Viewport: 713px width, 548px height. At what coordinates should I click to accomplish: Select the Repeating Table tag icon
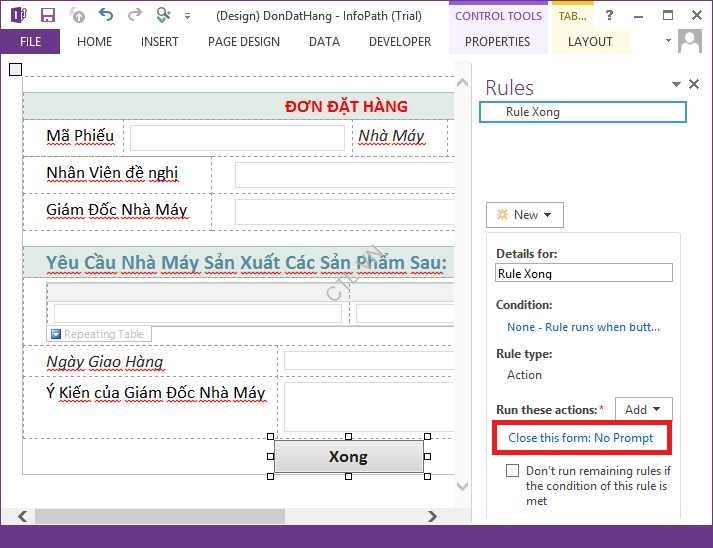click(56, 334)
